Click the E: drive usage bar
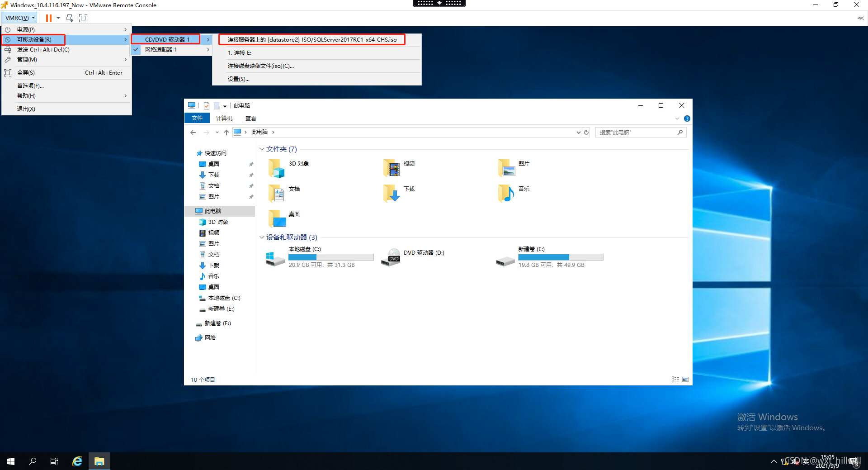This screenshot has height=470, width=868. coord(561,257)
